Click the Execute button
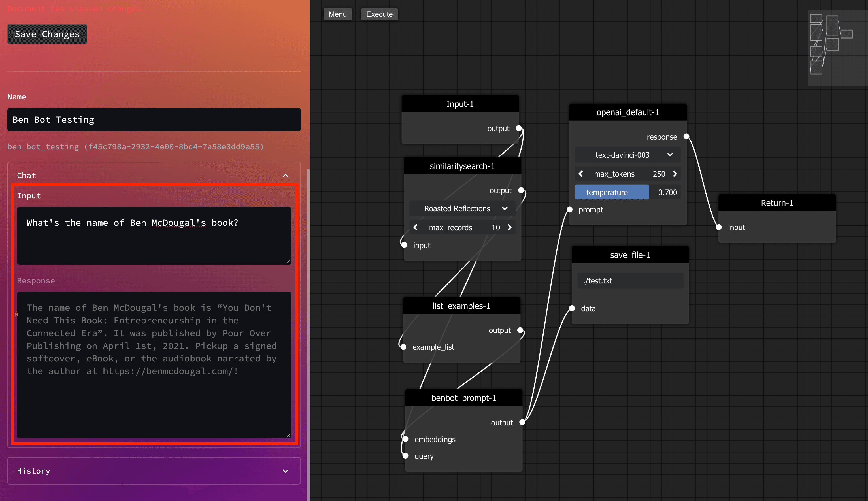868x501 pixels. [379, 14]
